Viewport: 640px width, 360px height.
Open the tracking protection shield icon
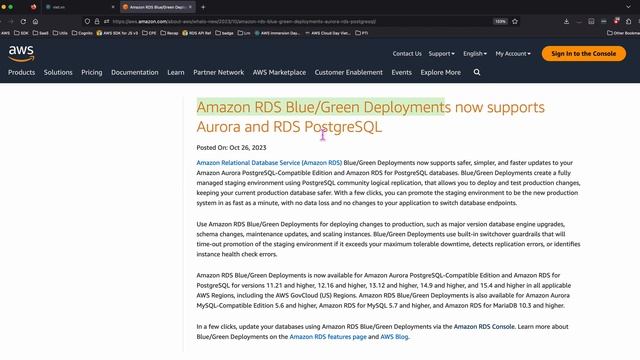pos(87,21)
